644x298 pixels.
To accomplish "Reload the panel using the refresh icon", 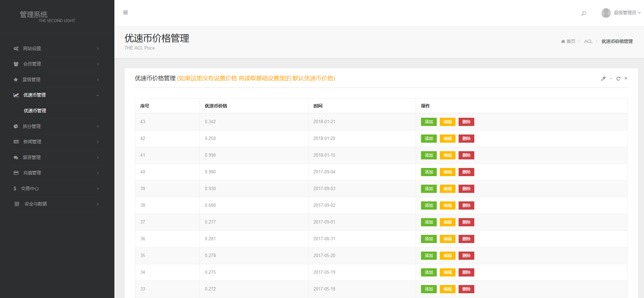I will click(x=618, y=79).
